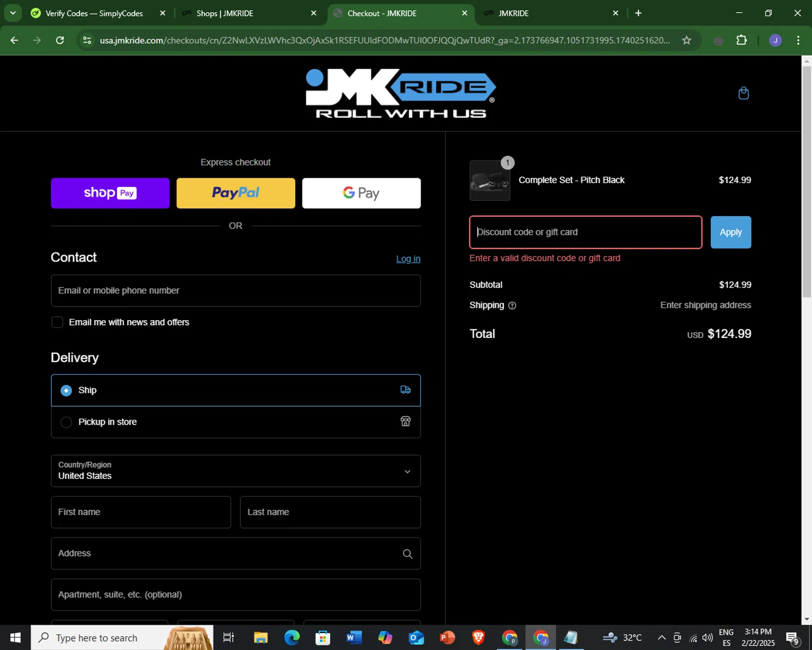Close the Verify Codes tab

(x=162, y=13)
